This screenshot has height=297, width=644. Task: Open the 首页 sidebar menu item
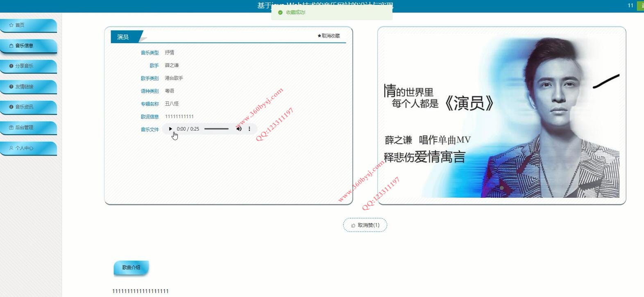28,25
